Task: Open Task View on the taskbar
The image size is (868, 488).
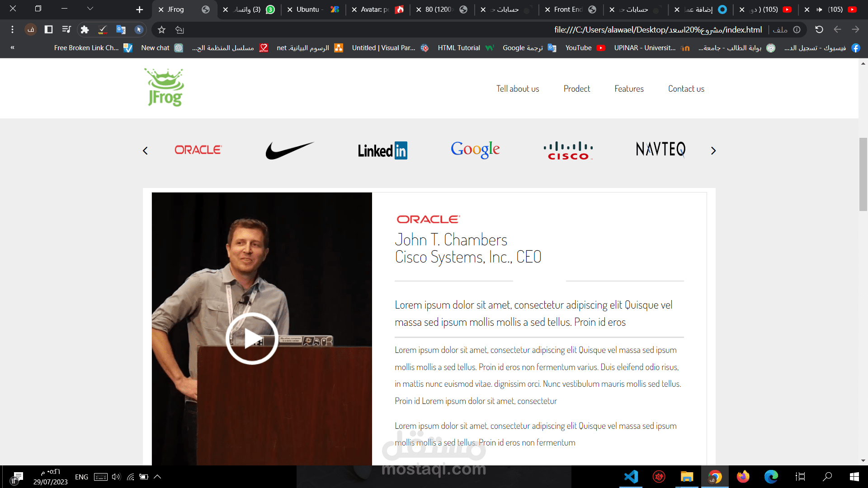Action: point(800,477)
